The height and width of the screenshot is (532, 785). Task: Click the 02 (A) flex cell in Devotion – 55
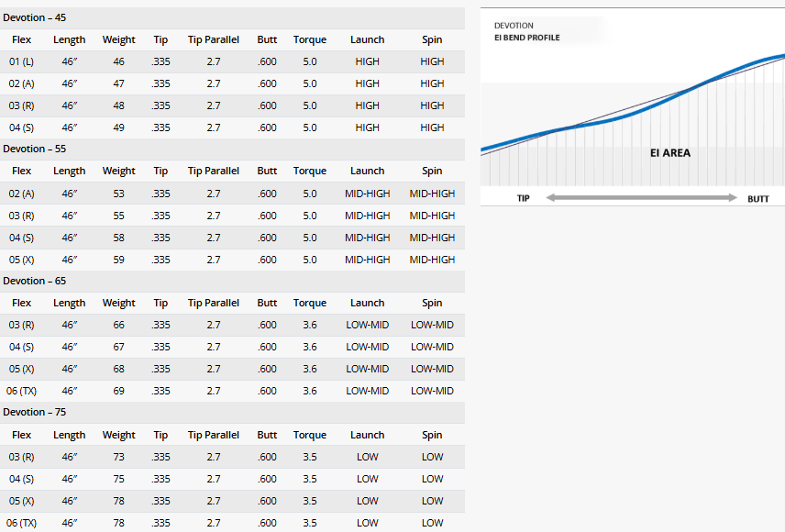(x=21, y=194)
